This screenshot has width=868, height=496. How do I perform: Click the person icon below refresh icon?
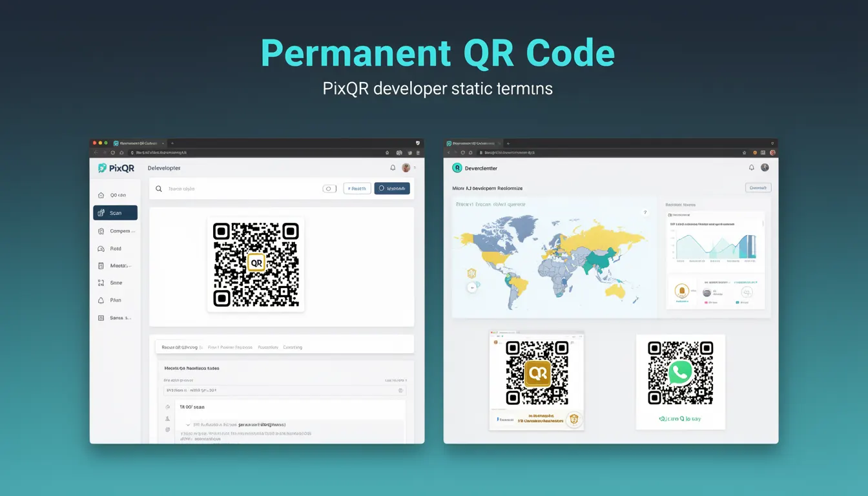pos(168,418)
